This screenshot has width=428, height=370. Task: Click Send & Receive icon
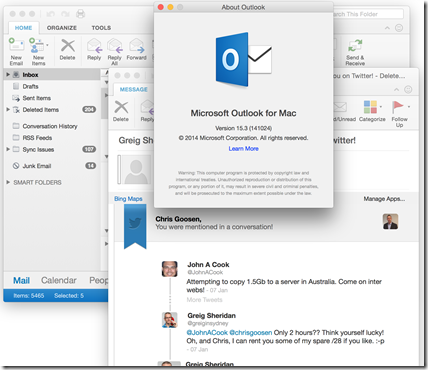pos(355,46)
